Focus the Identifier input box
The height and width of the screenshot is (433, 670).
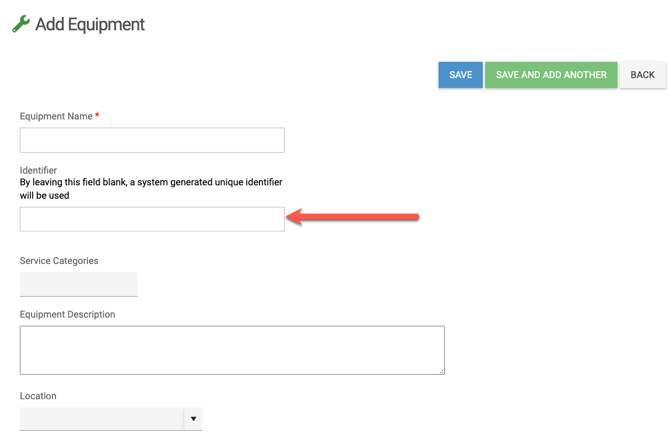click(x=152, y=219)
